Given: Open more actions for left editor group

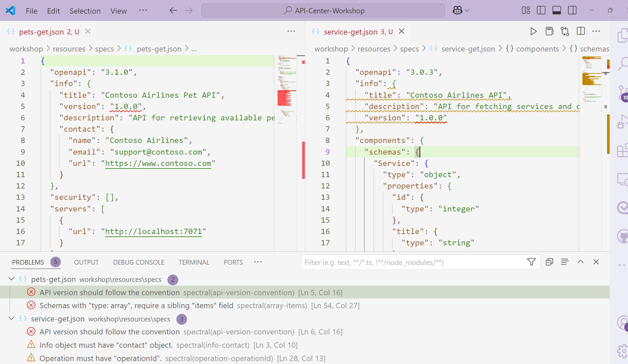Looking at the screenshot, I should tap(291, 31).
